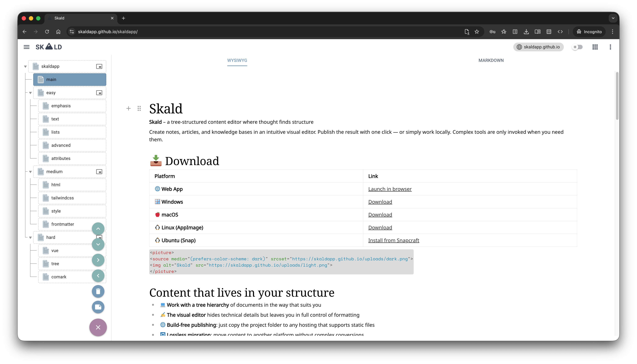Select the main page in the tree
637x364 pixels.
[x=70, y=80]
